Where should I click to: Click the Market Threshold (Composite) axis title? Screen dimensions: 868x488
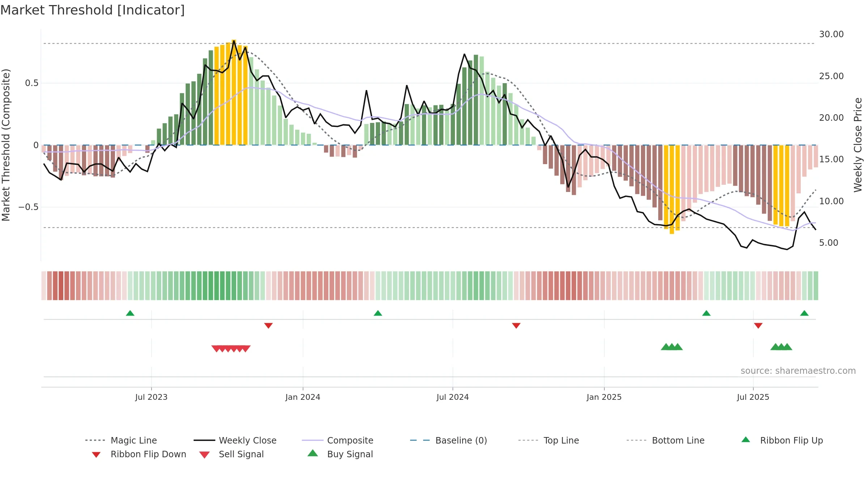pos(6,145)
